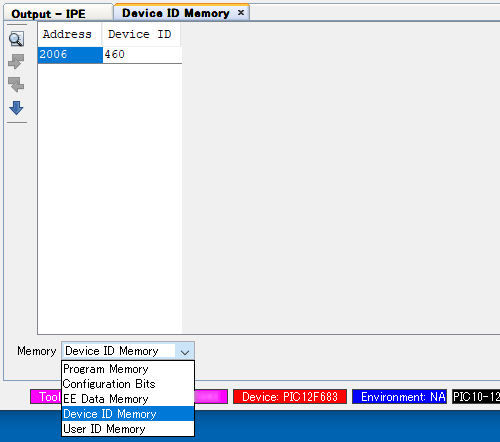
Task: Close the Device ID Memory tab
Action: pyautogui.click(x=241, y=13)
